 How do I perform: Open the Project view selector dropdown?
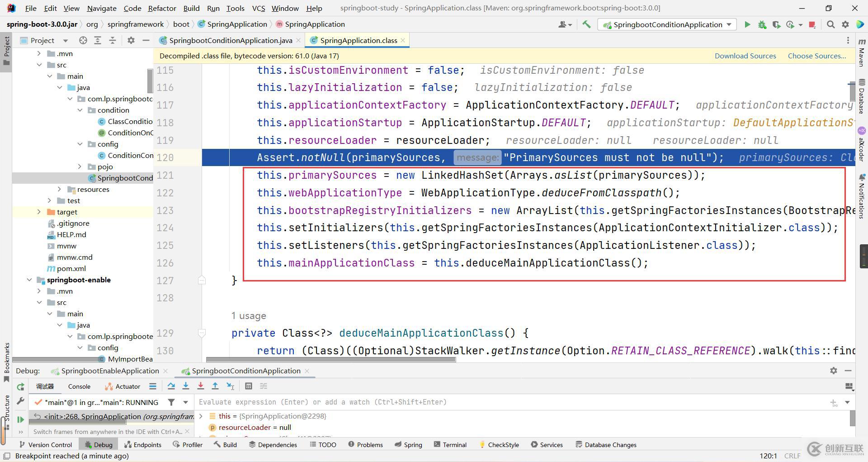tap(66, 40)
